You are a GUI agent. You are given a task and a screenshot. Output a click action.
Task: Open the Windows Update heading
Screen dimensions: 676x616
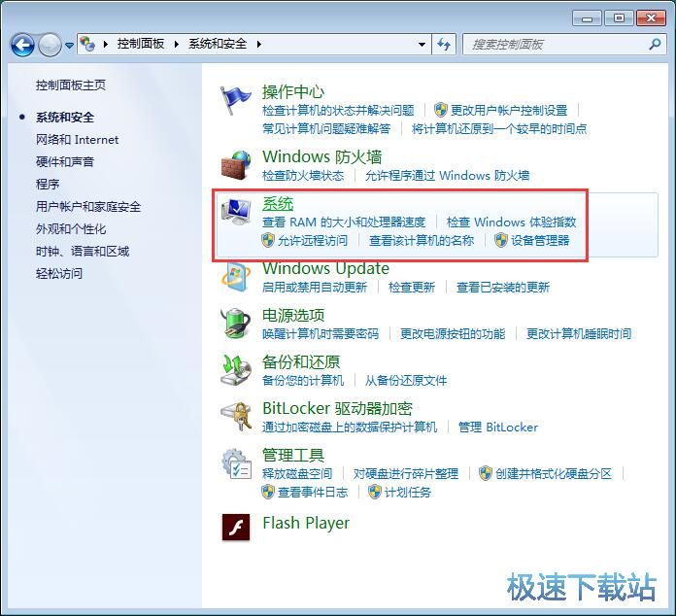325,268
